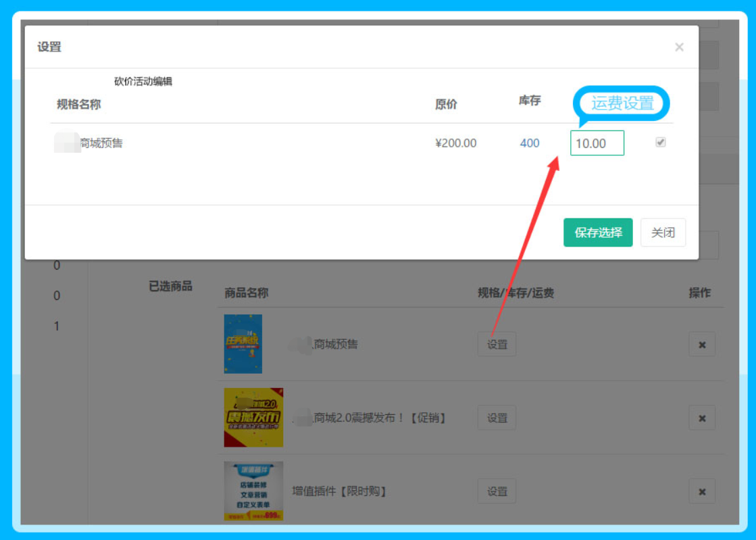
Task: Remove the 商城预售 product with the X icon
Action: pos(702,344)
